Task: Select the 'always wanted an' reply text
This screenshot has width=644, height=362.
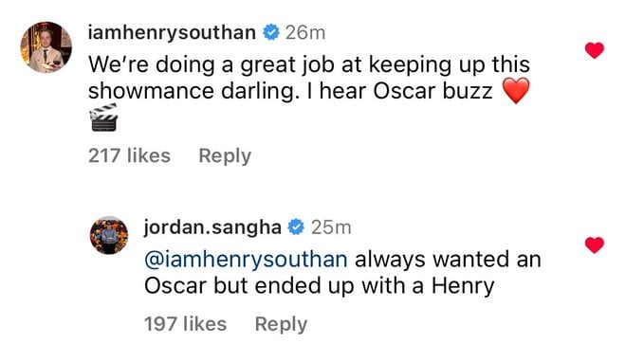Action: pos(448,260)
